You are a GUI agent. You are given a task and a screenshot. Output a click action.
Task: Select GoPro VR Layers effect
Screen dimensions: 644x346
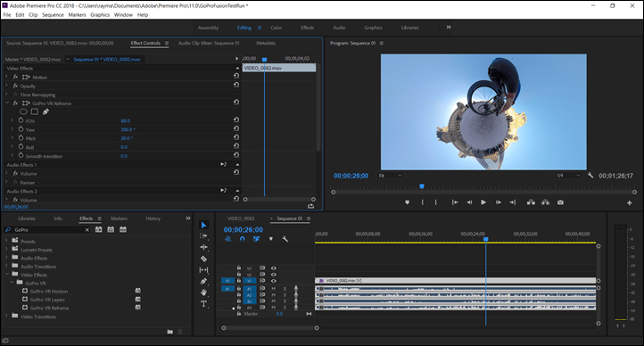click(47, 300)
